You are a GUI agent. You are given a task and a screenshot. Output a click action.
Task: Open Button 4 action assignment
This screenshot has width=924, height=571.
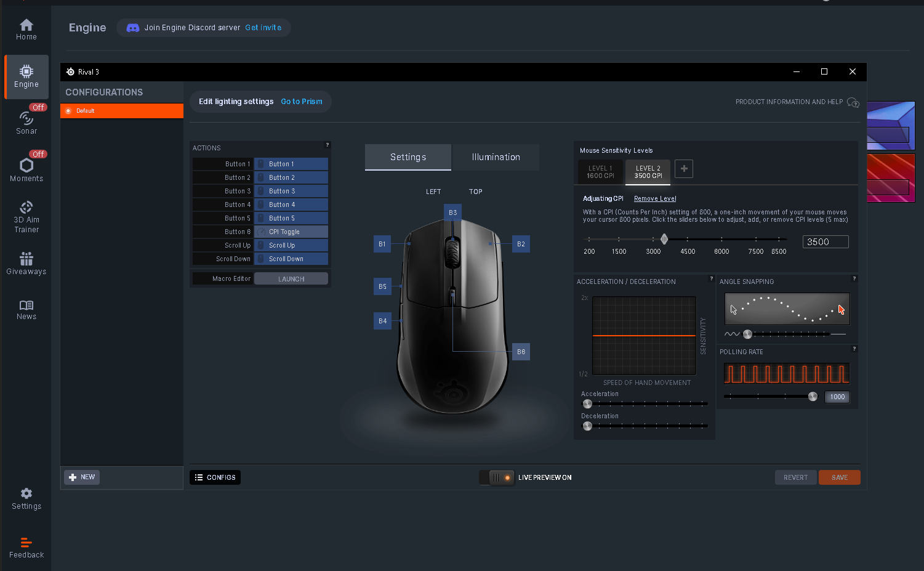[291, 205]
